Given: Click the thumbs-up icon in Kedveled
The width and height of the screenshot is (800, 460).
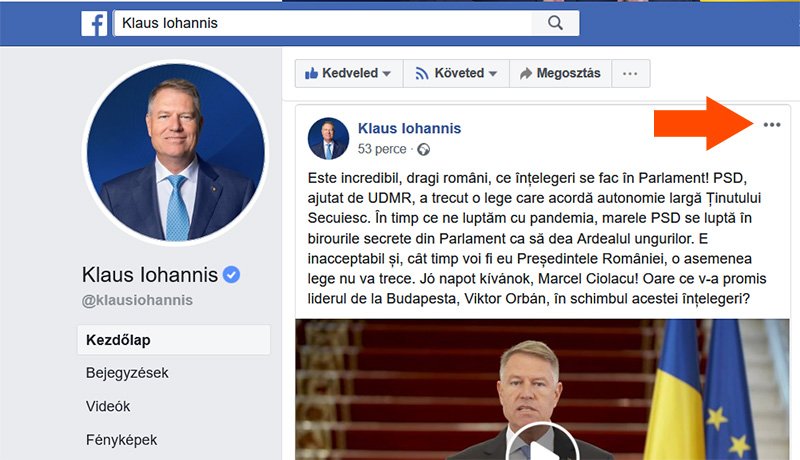Looking at the screenshot, I should (311, 73).
